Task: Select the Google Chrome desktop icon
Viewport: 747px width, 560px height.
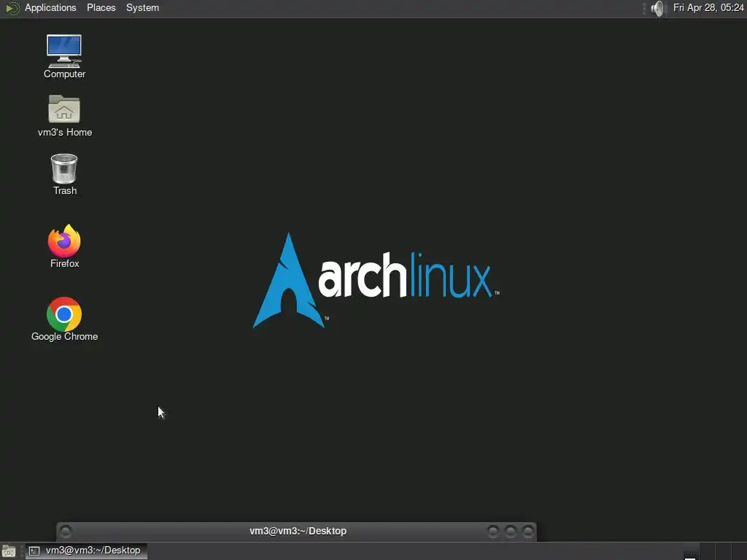Action: tap(64, 319)
